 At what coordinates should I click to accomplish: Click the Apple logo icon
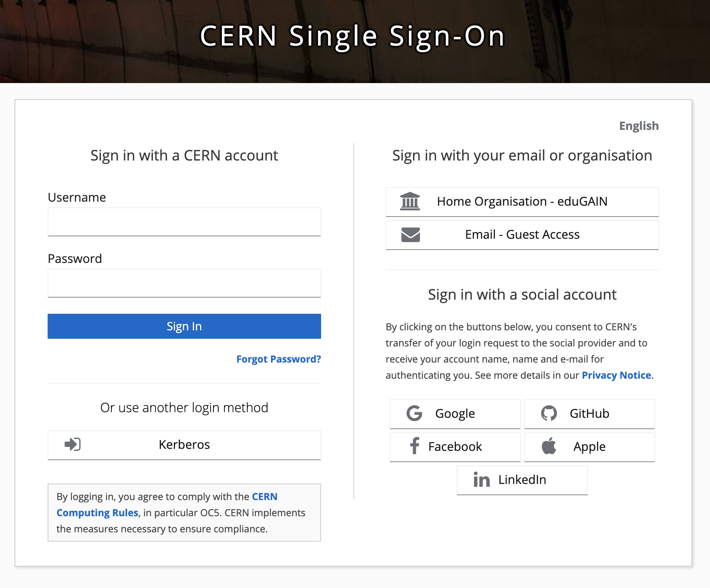point(549,446)
